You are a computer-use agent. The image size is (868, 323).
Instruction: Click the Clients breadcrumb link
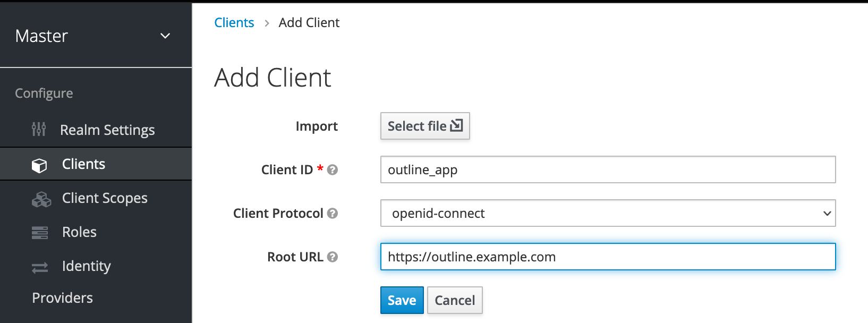coord(234,22)
